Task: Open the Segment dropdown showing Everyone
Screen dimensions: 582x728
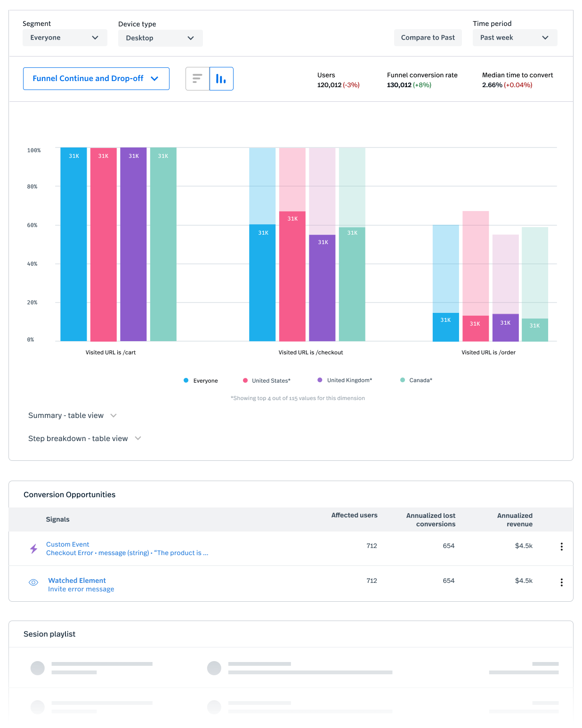Action: 65,38
